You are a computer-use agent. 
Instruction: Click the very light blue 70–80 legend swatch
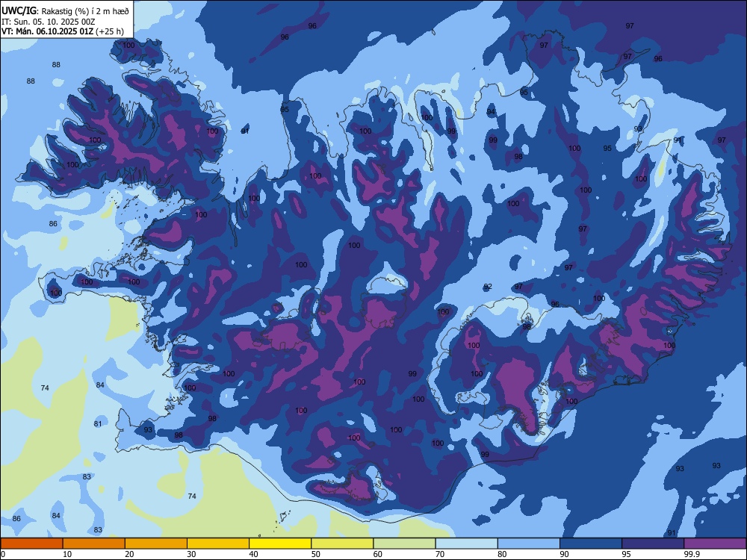point(466,544)
